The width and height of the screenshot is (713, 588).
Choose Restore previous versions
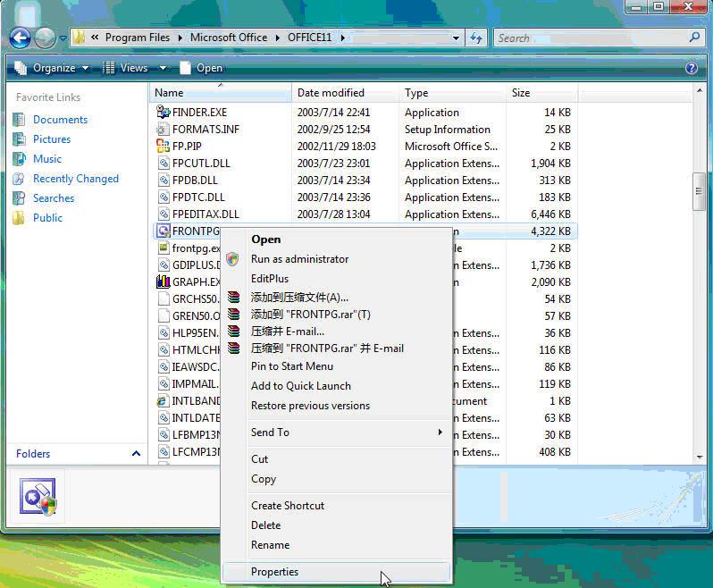336,405
